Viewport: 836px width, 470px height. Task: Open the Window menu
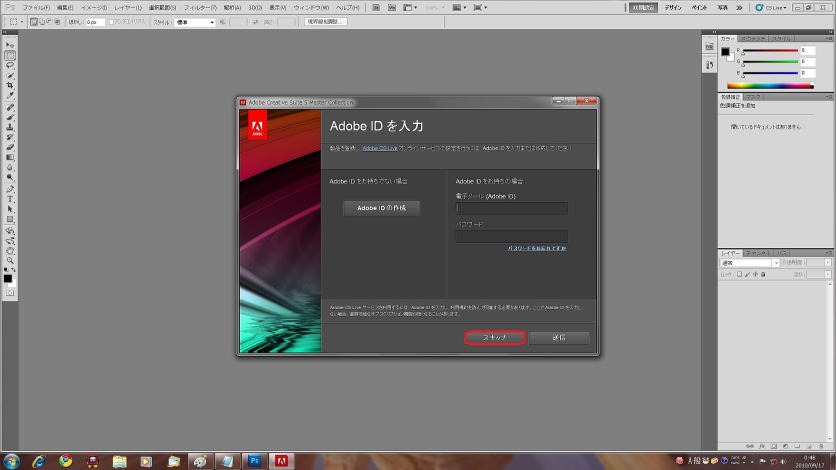[x=311, y=7]
